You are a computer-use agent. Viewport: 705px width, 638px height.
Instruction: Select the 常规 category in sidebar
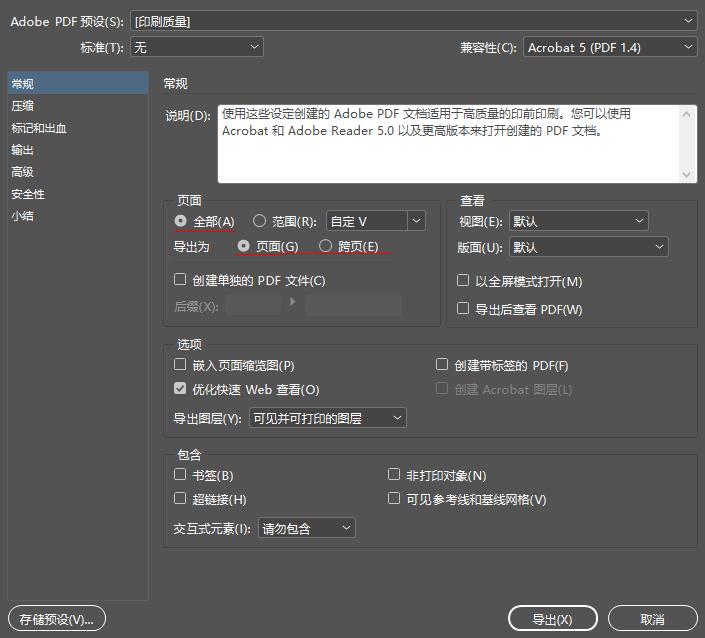coord(78,84)
